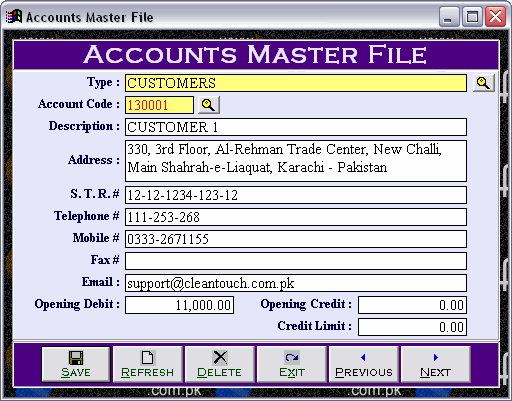This screenshot has height=401, width=512.
Task: Focus the Mobile # field
Action: pos(296,239)
